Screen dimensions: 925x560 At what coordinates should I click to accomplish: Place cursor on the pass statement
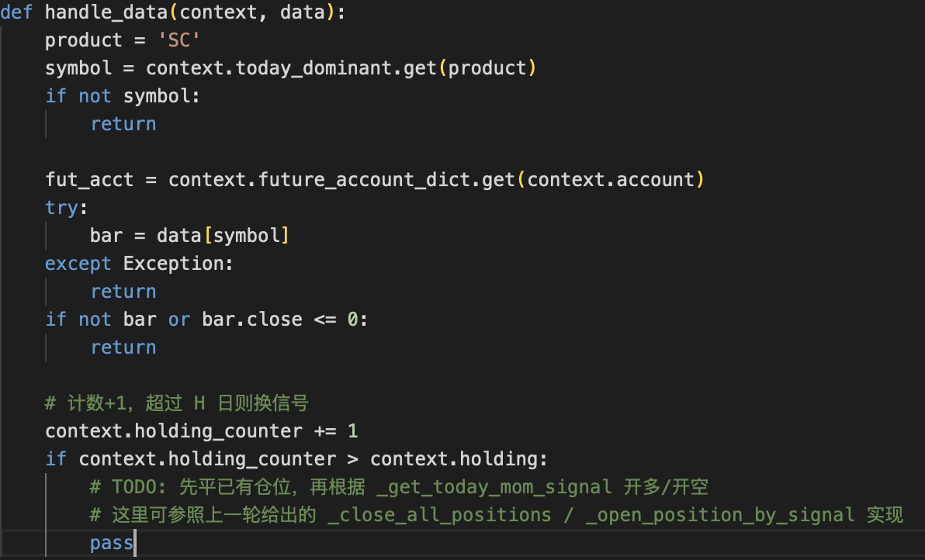point(112,542)
